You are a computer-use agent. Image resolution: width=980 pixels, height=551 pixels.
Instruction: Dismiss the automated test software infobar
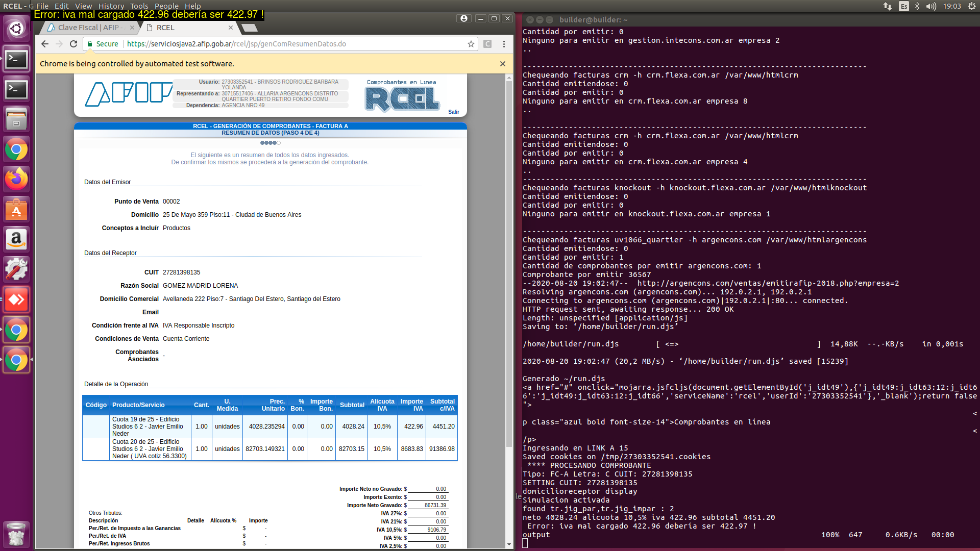(503, 64)
